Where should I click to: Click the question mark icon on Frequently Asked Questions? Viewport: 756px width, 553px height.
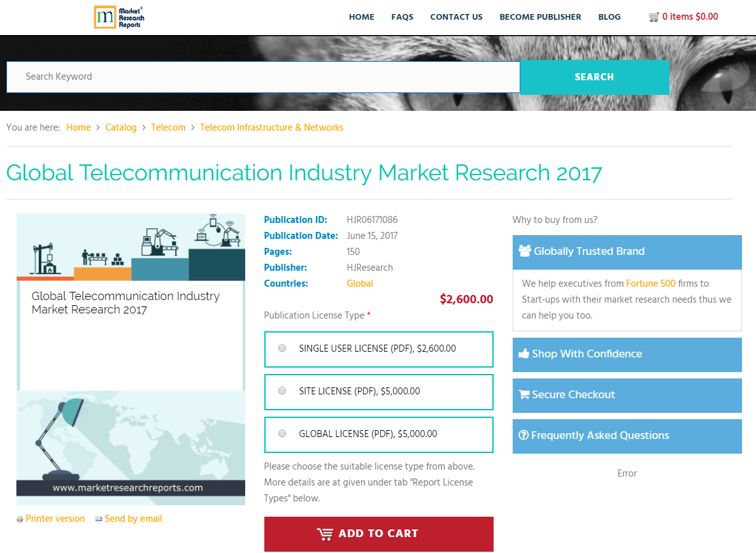pyautogui.click(x=524, y=435)
